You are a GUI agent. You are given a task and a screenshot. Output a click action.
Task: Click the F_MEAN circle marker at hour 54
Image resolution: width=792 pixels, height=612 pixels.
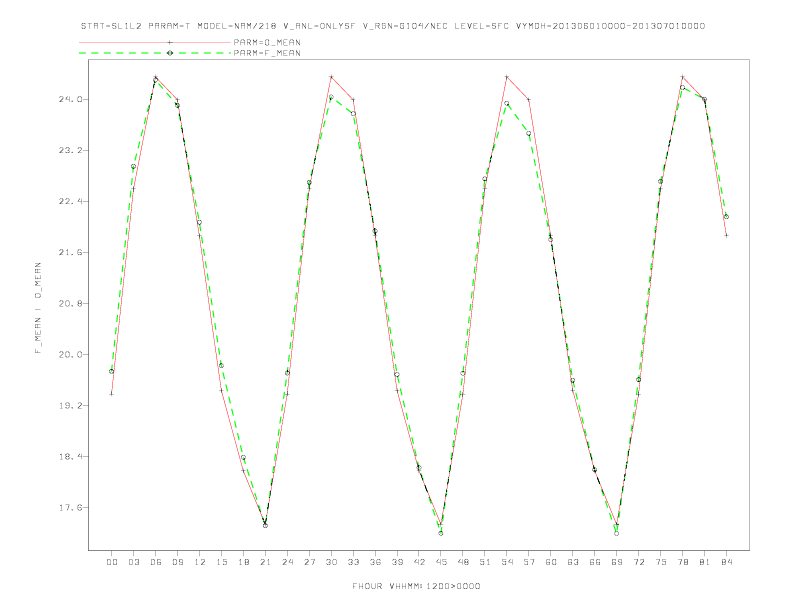click(507, 104)
